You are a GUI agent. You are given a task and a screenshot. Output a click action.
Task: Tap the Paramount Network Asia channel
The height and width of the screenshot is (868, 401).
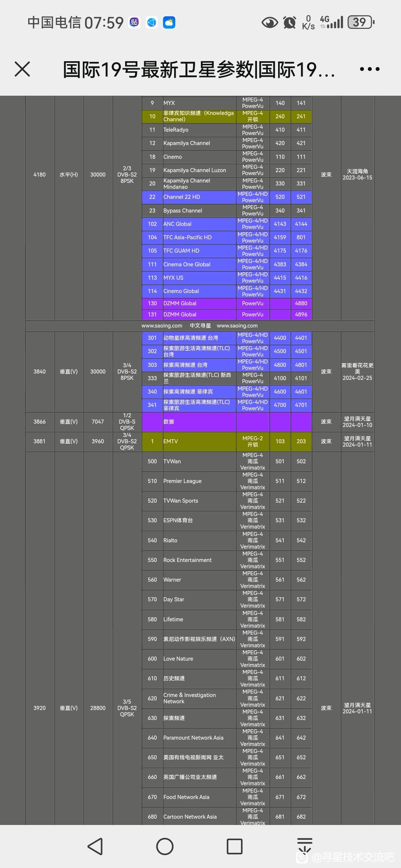[x=193, y=738]
